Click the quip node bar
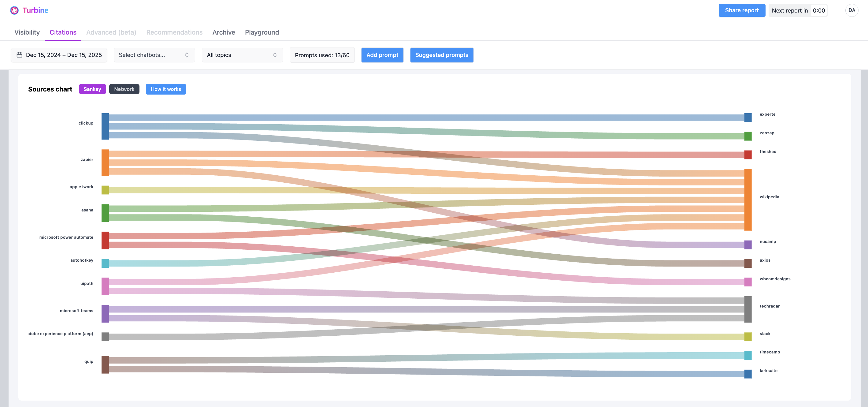This screenshot has width=868, height=407. click(105, 364)
